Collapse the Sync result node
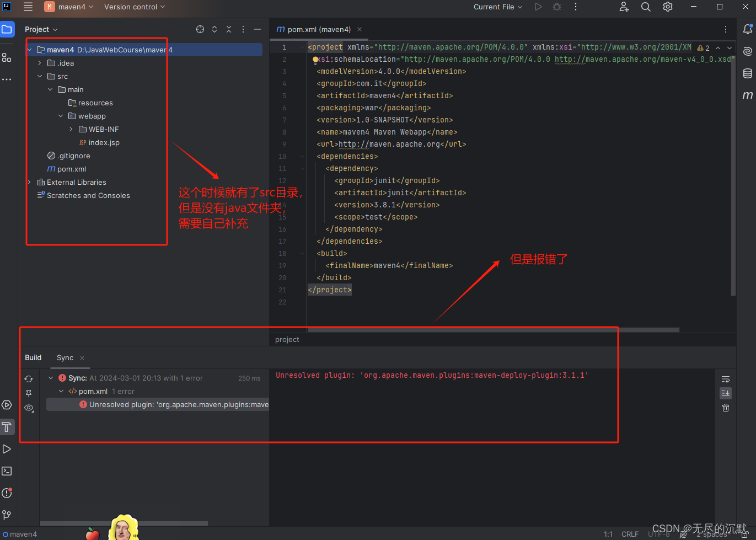This screenshot has height=540, width=756. (51, 378)
